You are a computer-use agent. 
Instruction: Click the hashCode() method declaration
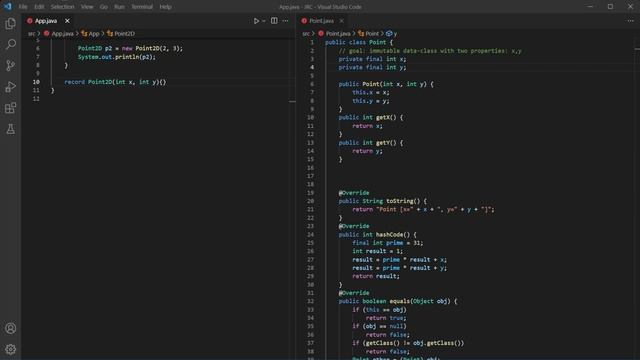tap(378, 235)
